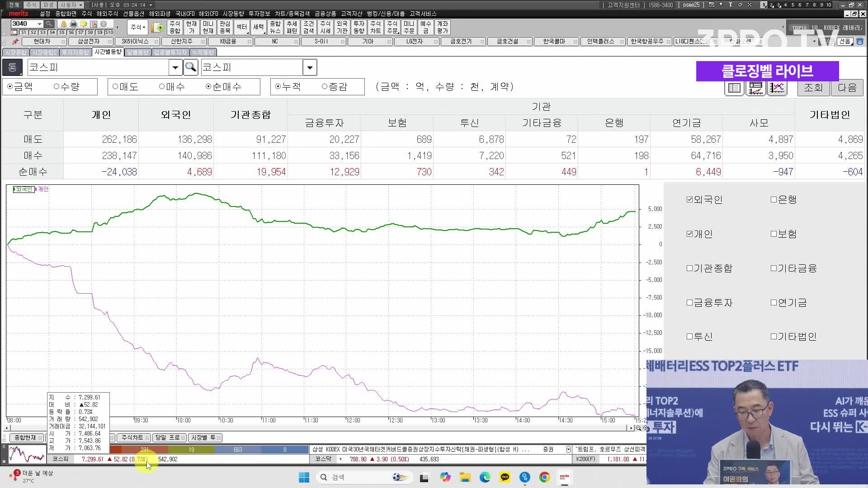
Task: Switch to the 투자자종합 tab
Action: [75, 52]
